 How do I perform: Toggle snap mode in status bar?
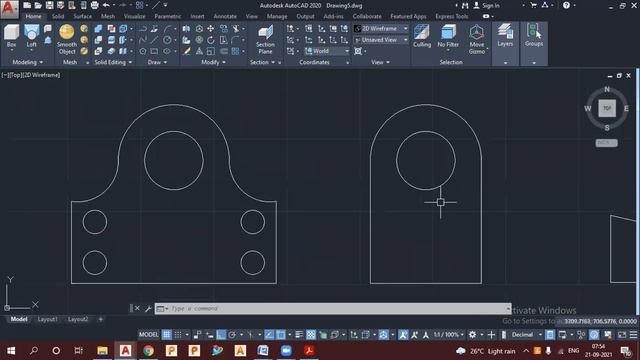(x=178, y=335)
